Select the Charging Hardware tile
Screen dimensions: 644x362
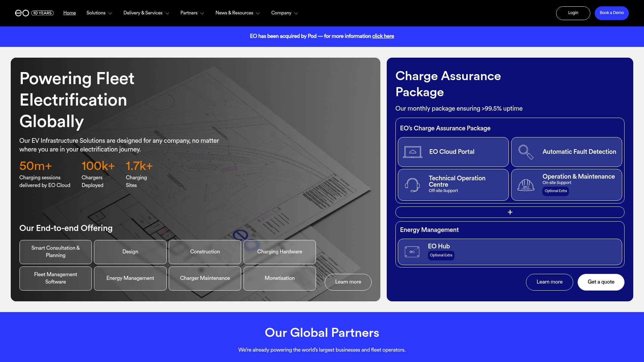(x=280, y=252)
